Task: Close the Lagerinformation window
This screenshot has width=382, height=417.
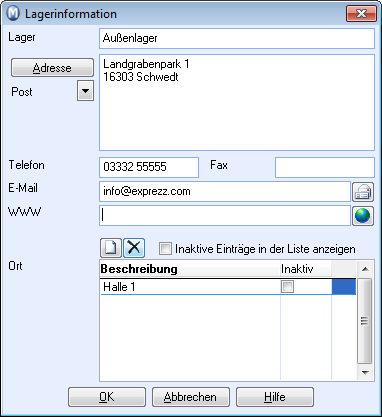Action: pyautogui.click(x=361, y=14)
